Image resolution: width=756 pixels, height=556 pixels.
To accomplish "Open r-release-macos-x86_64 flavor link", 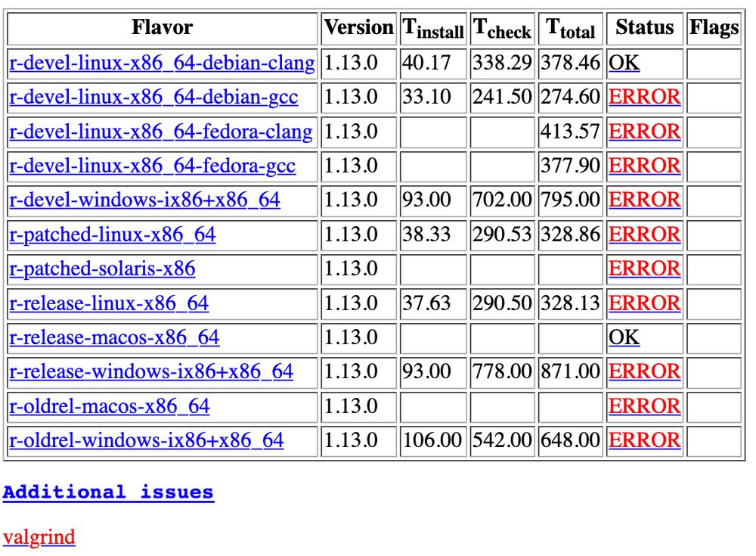I will [x=114, y=338].
